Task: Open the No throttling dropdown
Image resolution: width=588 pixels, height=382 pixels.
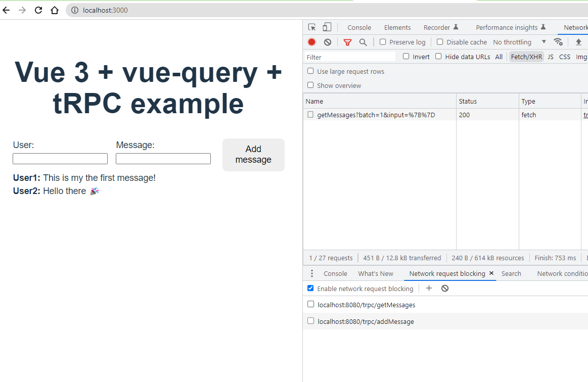Action: [x=519, y=42]
